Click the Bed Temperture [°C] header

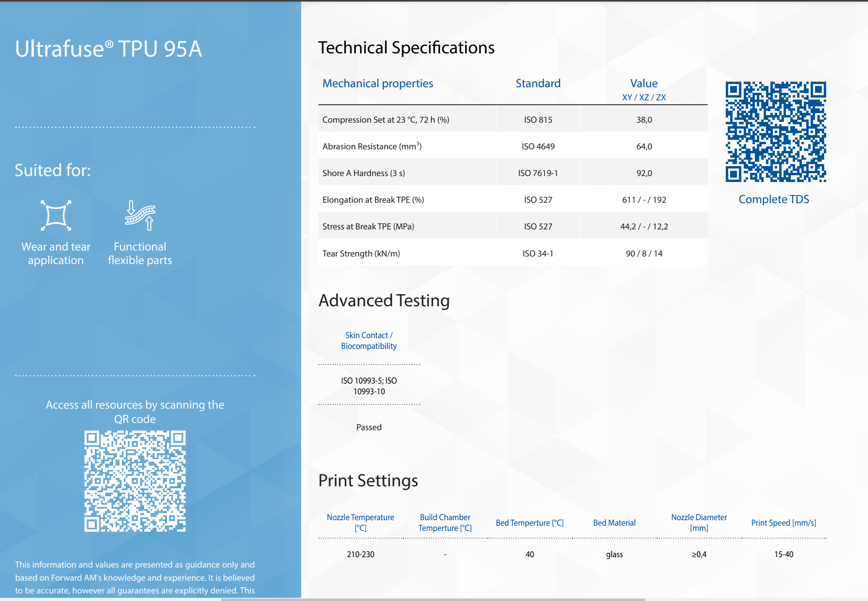(530, 523)
